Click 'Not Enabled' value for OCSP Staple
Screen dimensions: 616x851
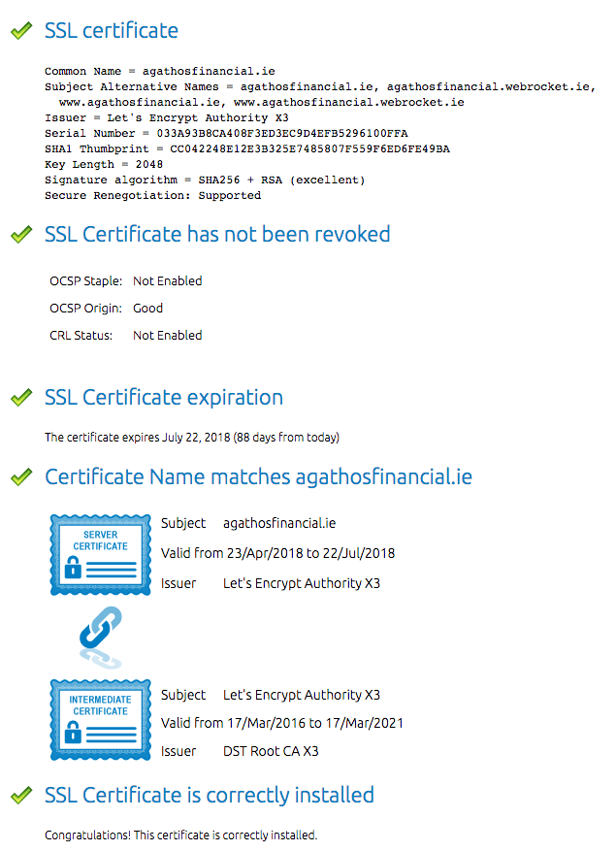[167, 281]
